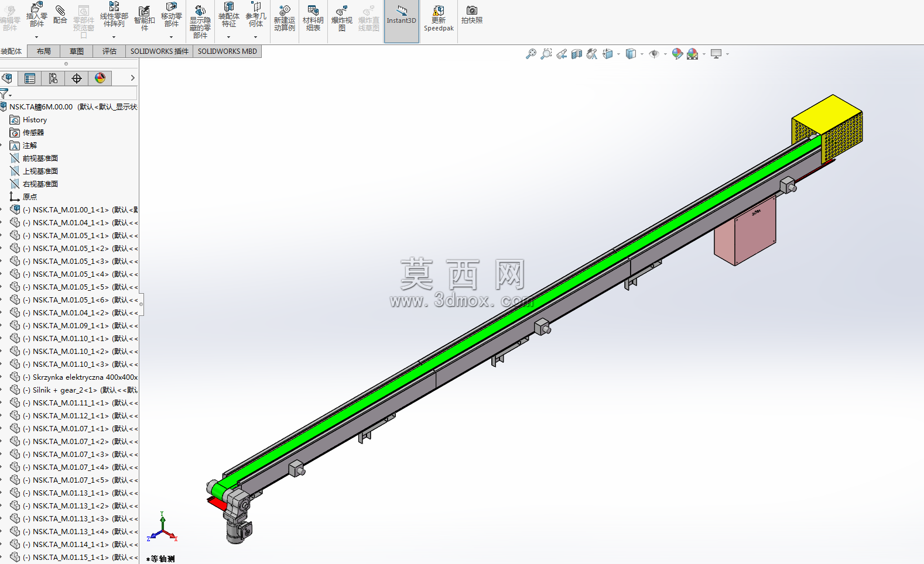Click Show Hidden Components (显示隐藏的零部件)
Screen dimensions: 924x564
click(x=200, y=22)
